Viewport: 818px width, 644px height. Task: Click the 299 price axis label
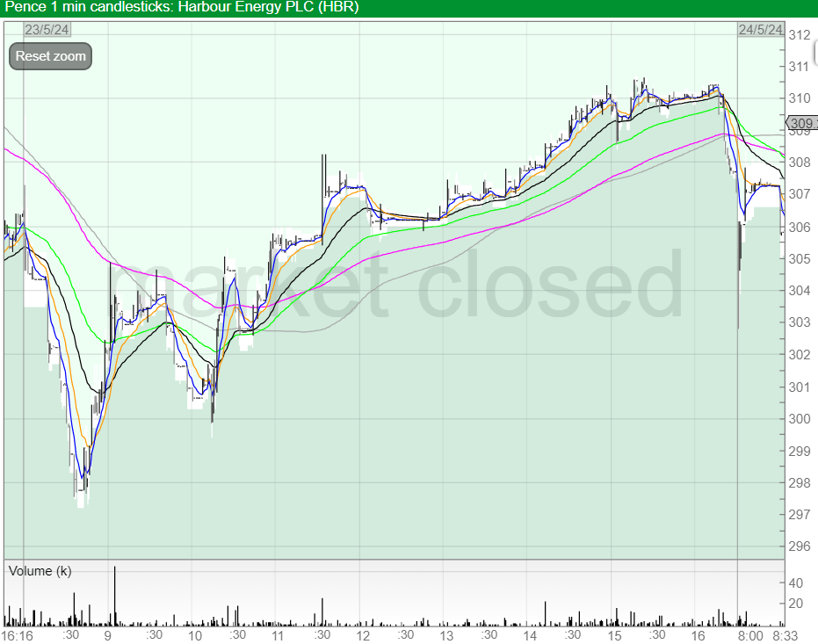pyautogui.click(x=800, y=452)
